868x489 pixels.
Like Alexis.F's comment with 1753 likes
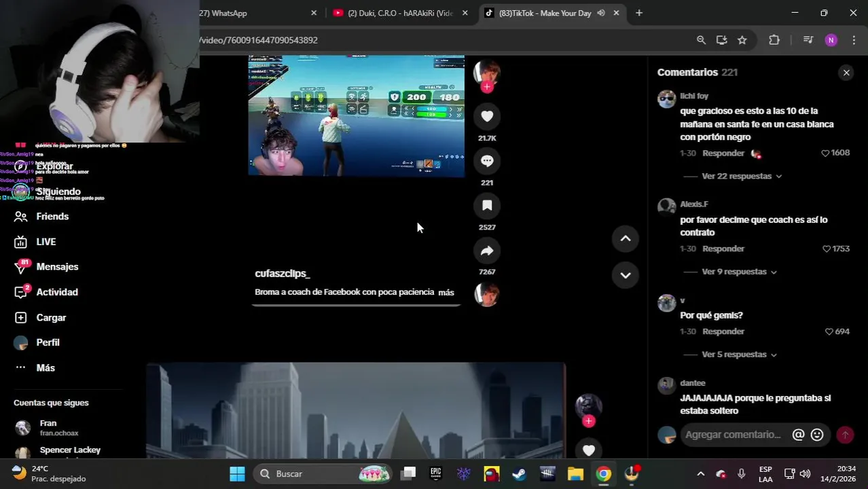(827, 249)
